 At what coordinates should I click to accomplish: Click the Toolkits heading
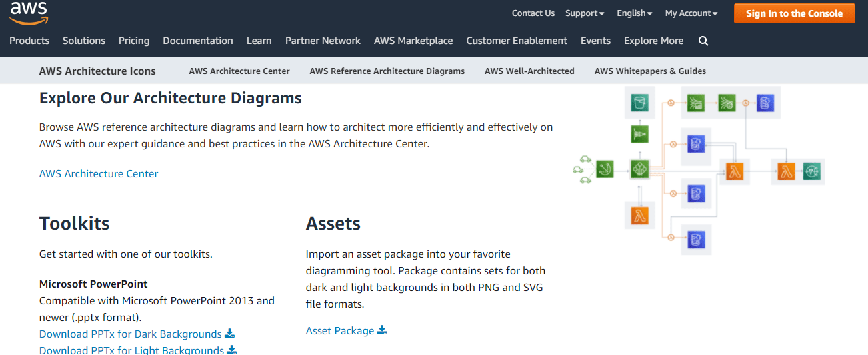click(75, 223)
